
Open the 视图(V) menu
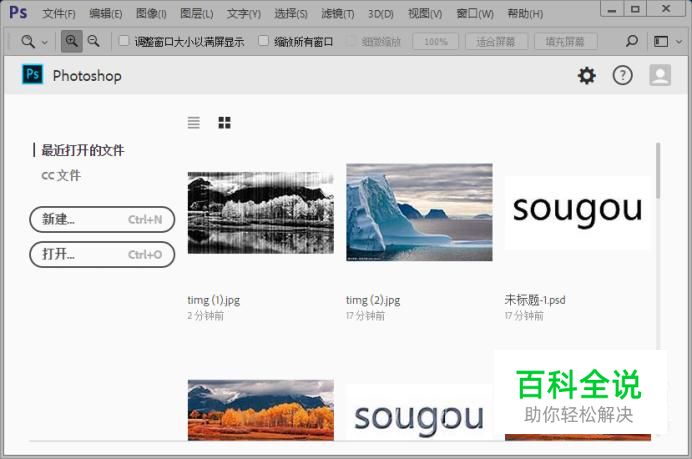coord(425,14)
